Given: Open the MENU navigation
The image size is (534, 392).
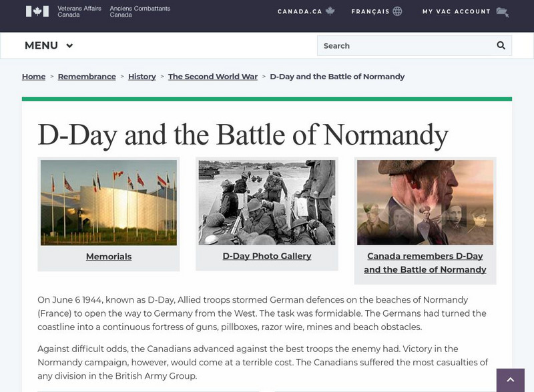Looking at the screenshot, I should pos(40,45).
